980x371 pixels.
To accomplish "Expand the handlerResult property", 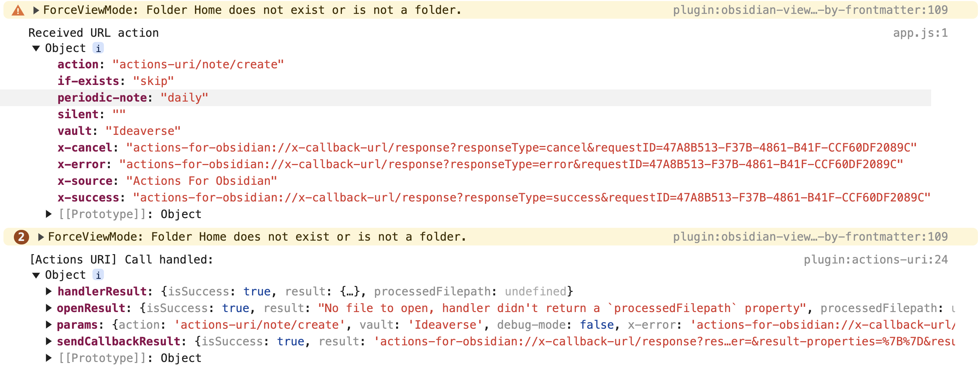I will click(x=49, y=291).
